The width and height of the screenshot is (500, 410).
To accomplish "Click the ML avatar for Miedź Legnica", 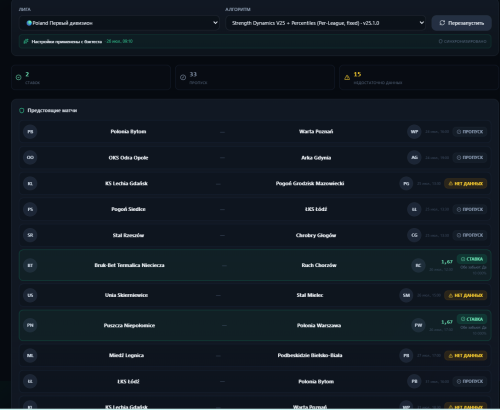I will 30,355.
